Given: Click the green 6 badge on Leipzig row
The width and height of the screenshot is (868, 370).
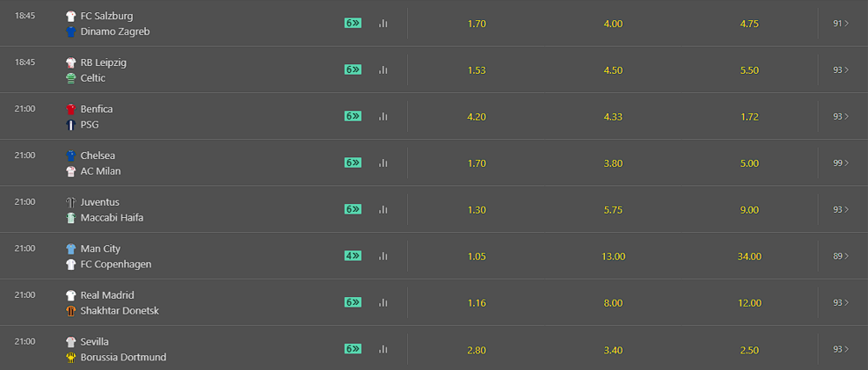Looking at the screenshot, I should pyautogui.click(x=352, y=69).
